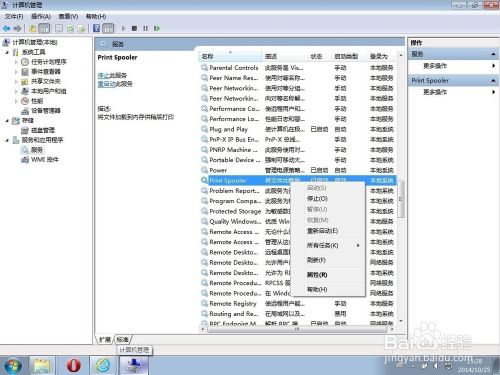
Task: Open the 文件(F) menu
Action: [14, 16]
